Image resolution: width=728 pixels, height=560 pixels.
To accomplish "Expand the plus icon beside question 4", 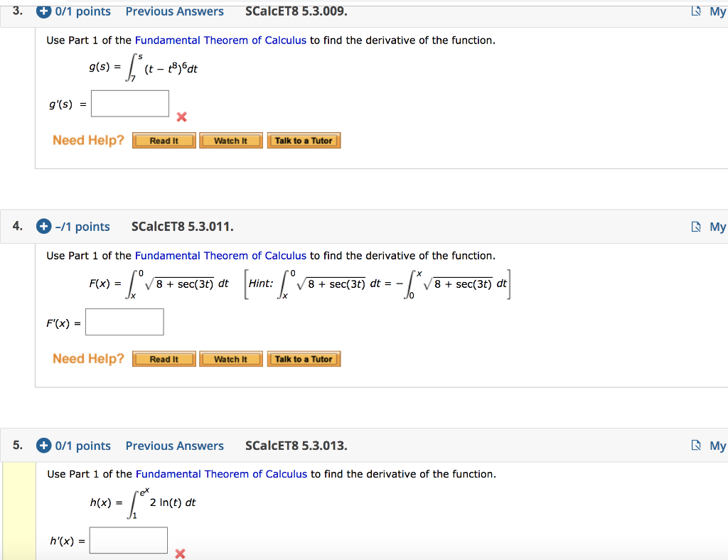I will click(43, 226).
